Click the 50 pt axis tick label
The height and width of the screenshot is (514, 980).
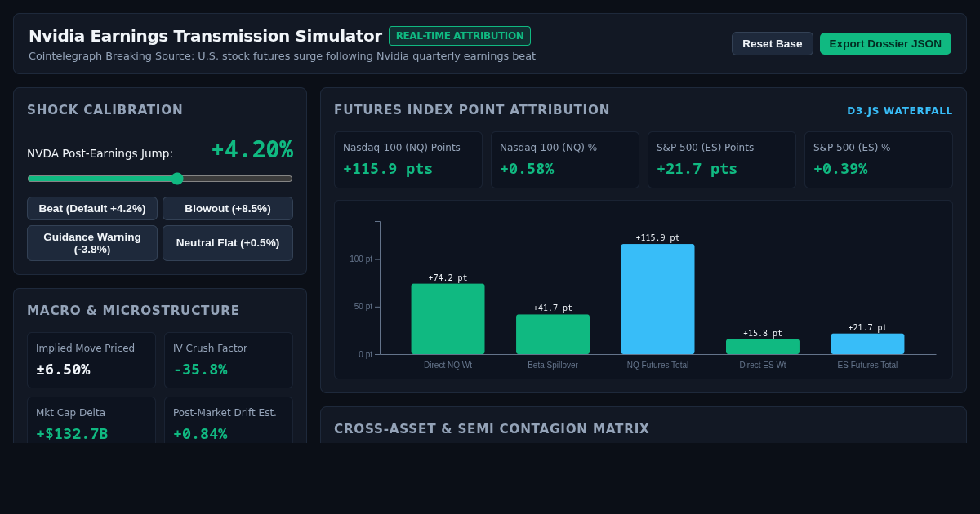363,307
